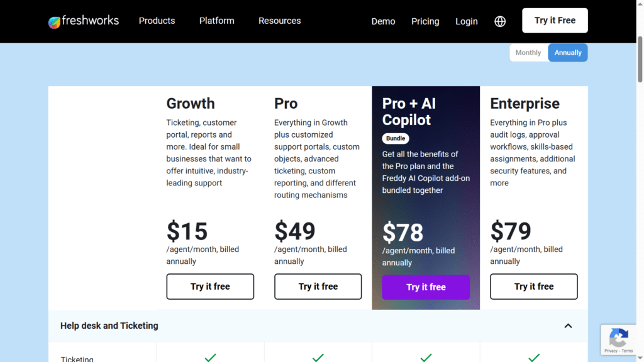Click the Login link
This screenshot has width=644, height=362.
point(467,21)
